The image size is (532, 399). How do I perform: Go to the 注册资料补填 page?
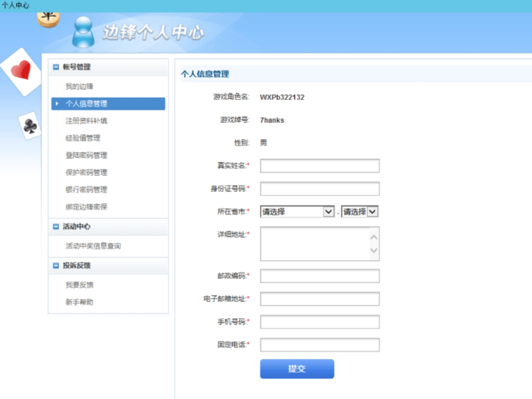[87, 121]
